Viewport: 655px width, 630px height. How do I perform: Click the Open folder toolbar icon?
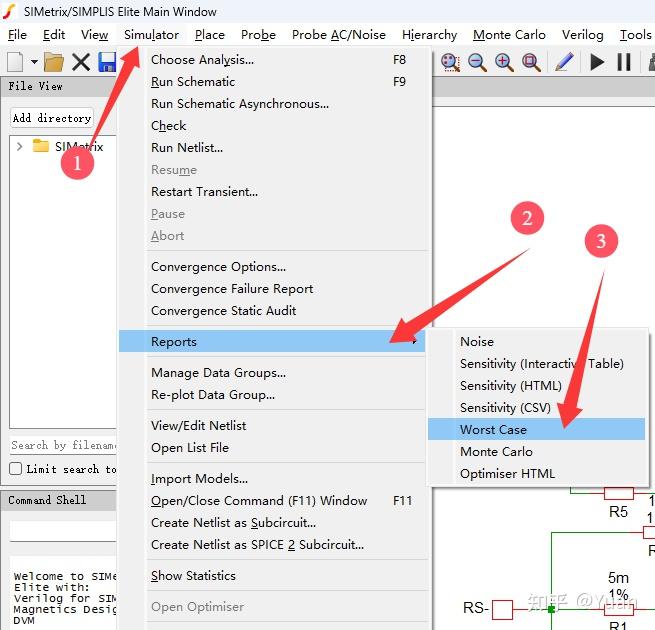pyautogui.click(x=54, y=62)
